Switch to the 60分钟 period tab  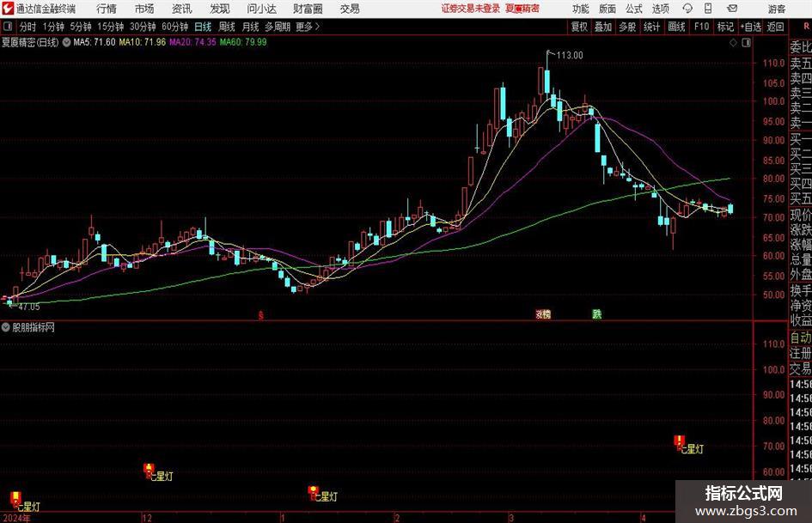[175, 27]
